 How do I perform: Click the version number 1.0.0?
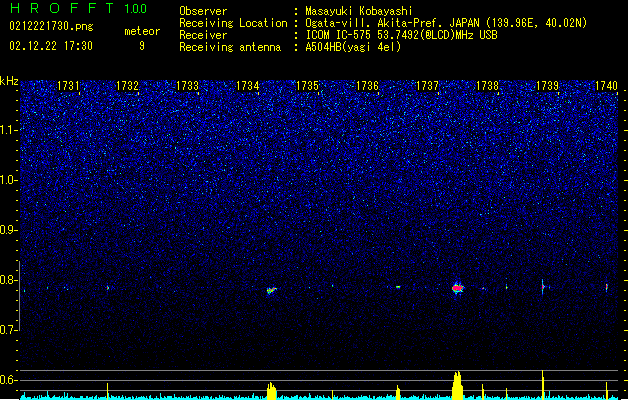(x=135, y=9)
